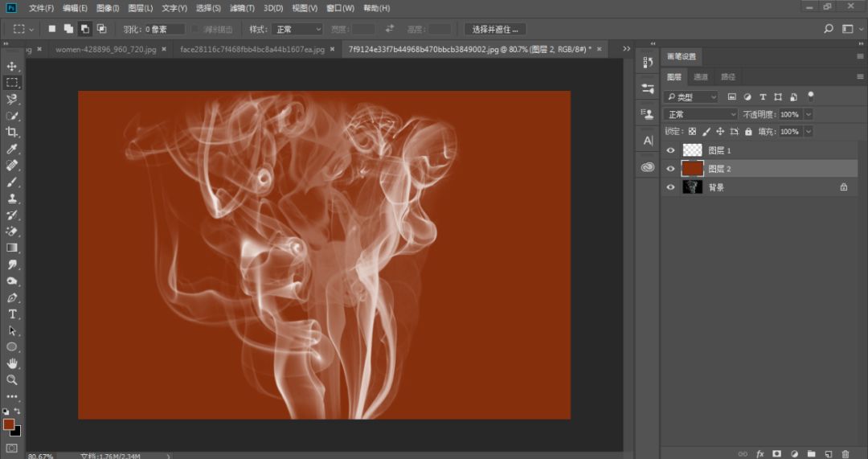This screenshot has width=868, height=459.
Task: Click the new group folder icon
Action: 812,454
